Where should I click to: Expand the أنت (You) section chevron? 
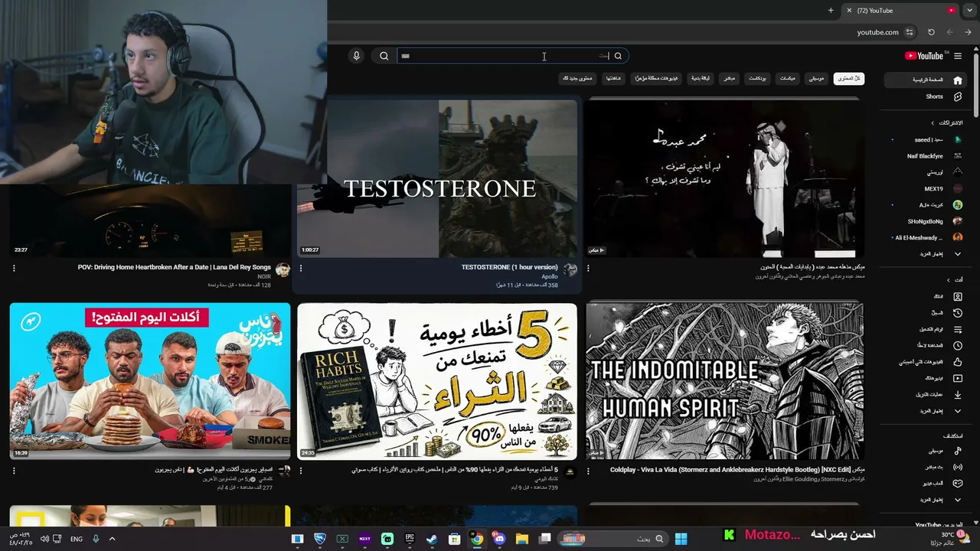(949, 280)
